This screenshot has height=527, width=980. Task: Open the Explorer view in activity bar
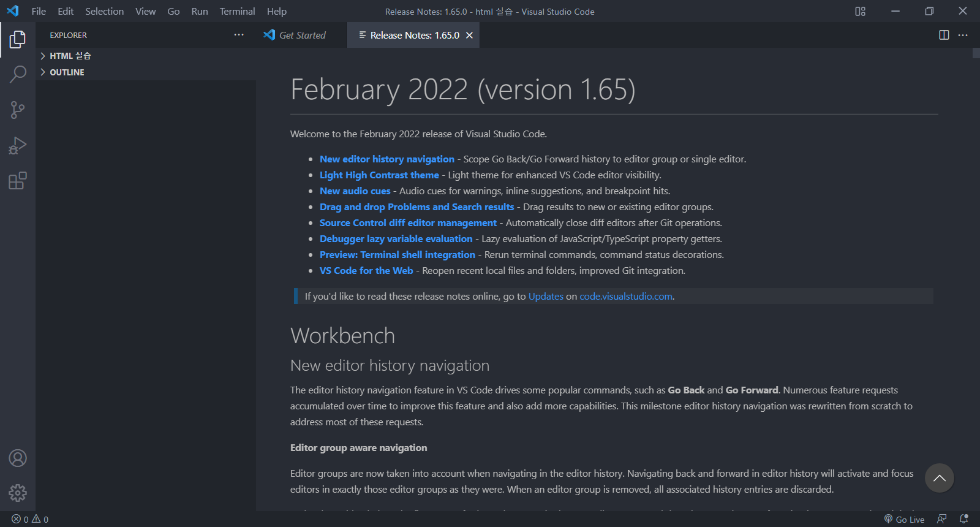coord(18,39)
